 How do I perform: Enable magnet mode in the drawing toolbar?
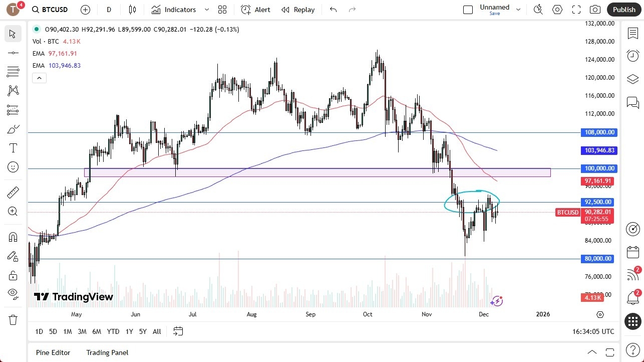[x=13, y=237]
